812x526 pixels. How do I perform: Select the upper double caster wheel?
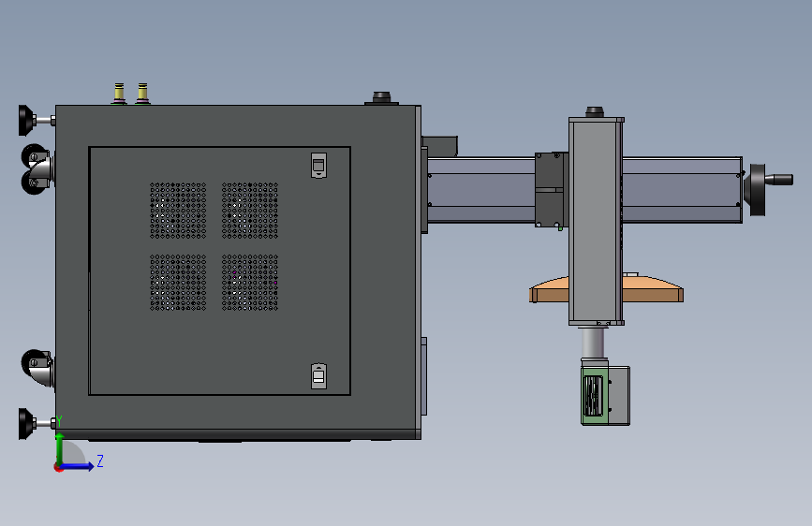coord(37,169)
